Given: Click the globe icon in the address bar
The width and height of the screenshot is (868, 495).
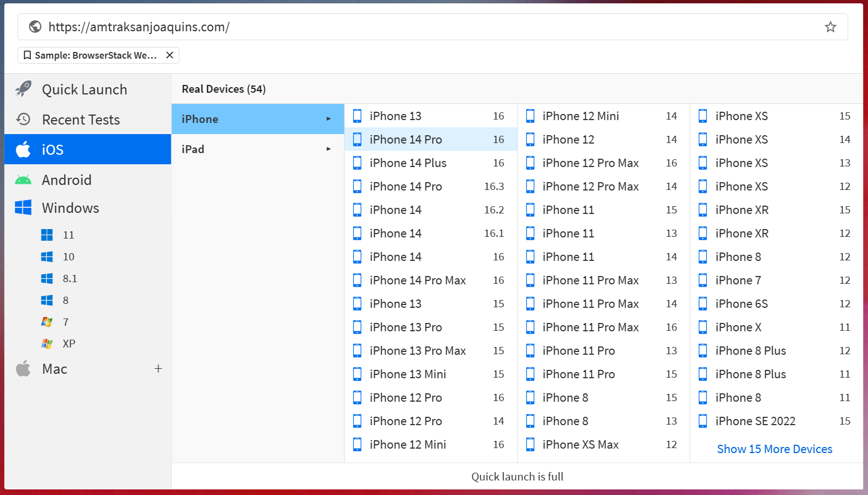Looking at the screenshot, I should pos(35,27).
